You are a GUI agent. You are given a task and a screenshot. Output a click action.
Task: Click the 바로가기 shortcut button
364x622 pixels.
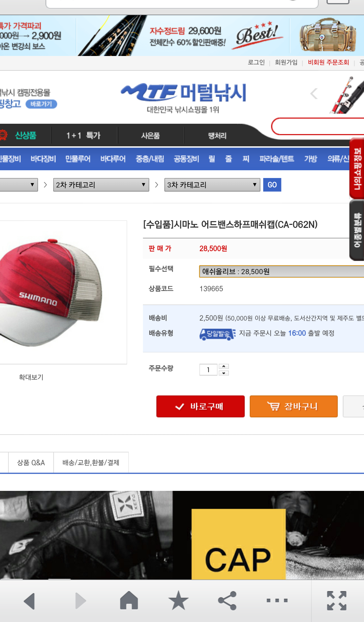(41, 104)
